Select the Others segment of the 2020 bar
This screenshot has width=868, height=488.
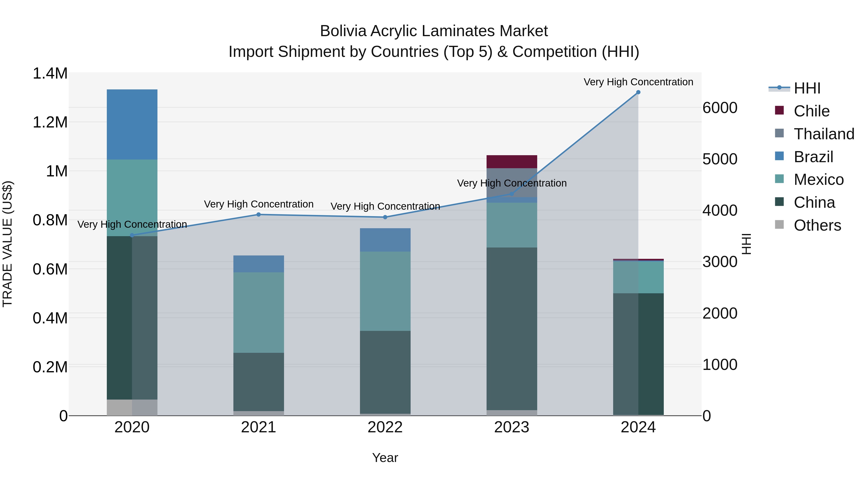pos(132,408)
